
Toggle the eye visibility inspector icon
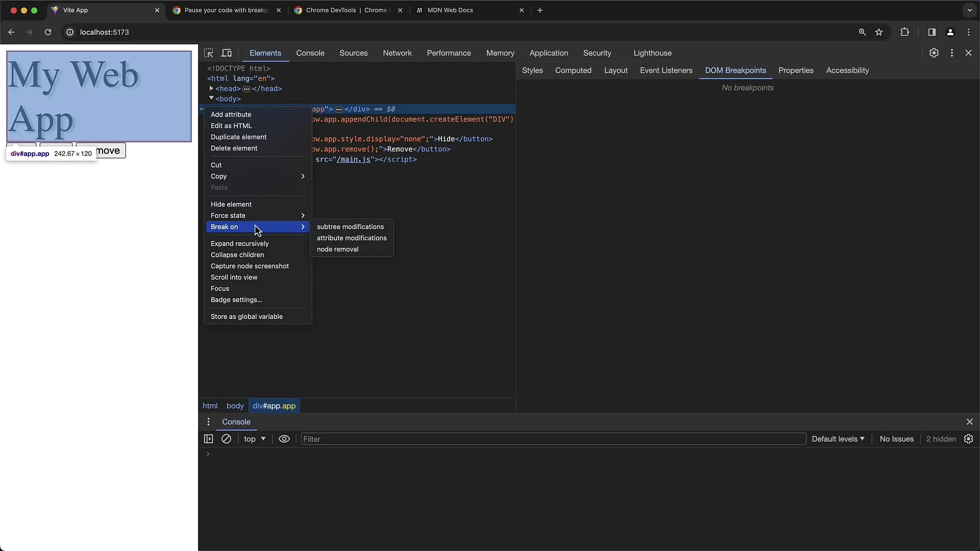click(284, 439)
